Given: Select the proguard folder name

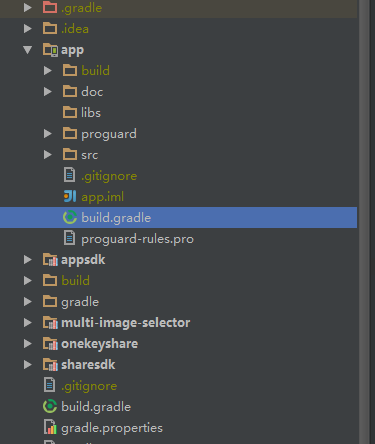Looking at the screenshot, I should pyautogui.click(x=109, y=134).
